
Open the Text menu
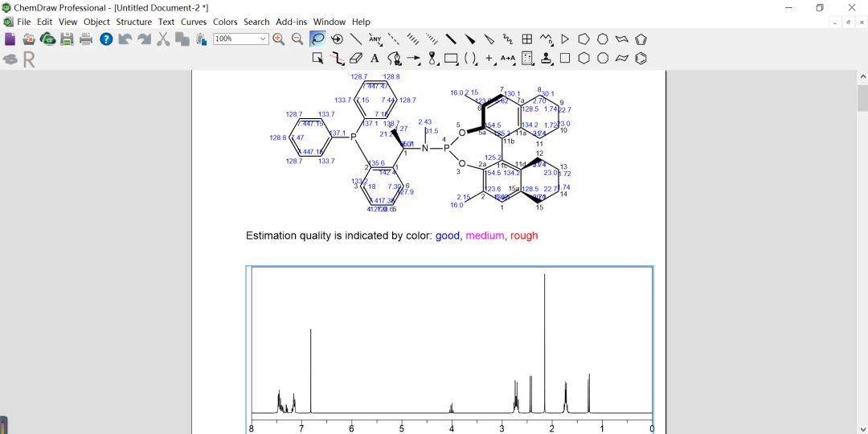166,23
